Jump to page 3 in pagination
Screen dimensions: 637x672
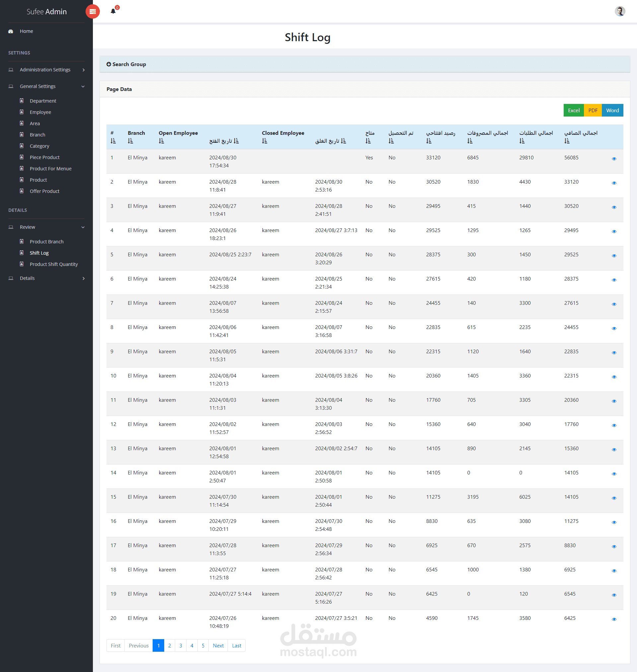[180, 645]
